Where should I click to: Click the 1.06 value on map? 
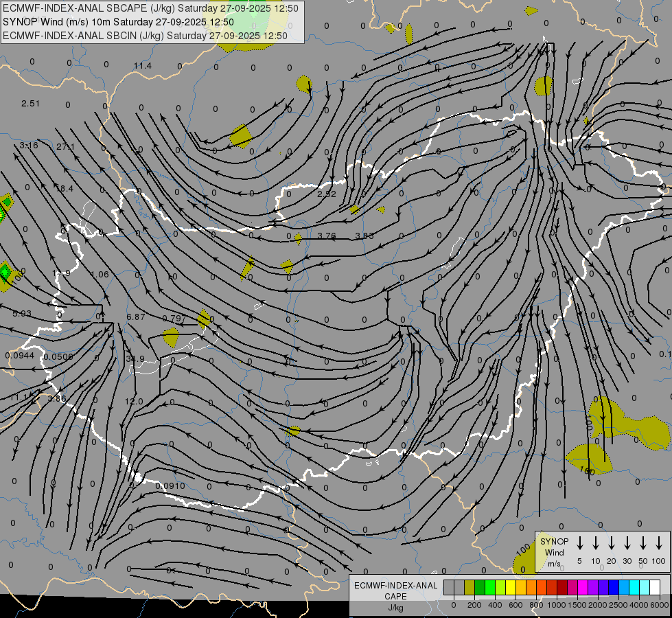[x=100, y=274]
